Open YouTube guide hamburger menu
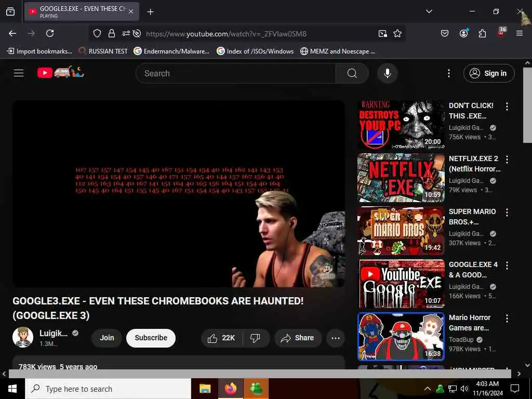The image size is (532, 399). click(x=19, y=73)
